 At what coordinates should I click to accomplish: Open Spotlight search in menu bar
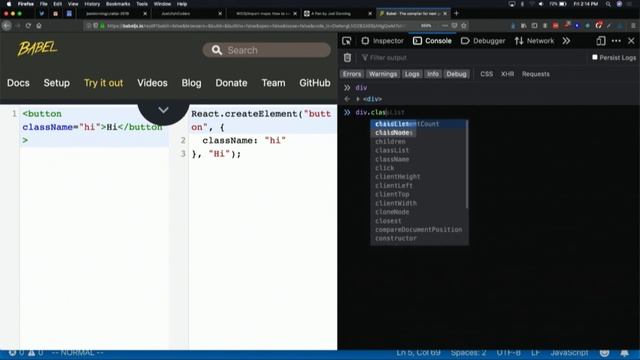click(x=608, y=4)
